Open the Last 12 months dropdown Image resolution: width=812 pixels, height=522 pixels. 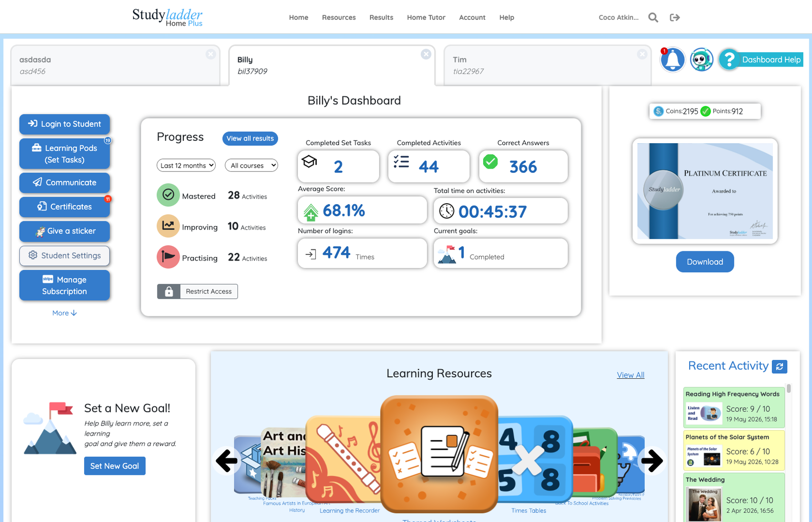click(x=186, y=166)
